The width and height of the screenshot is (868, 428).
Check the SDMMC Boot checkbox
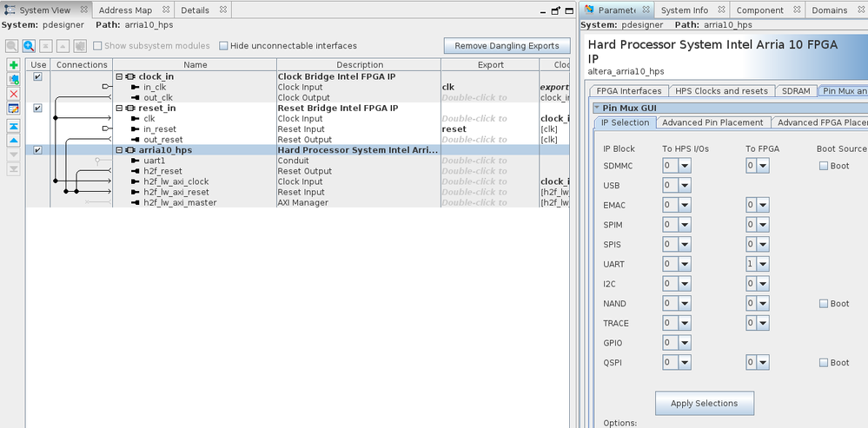[x=824, y=166]
